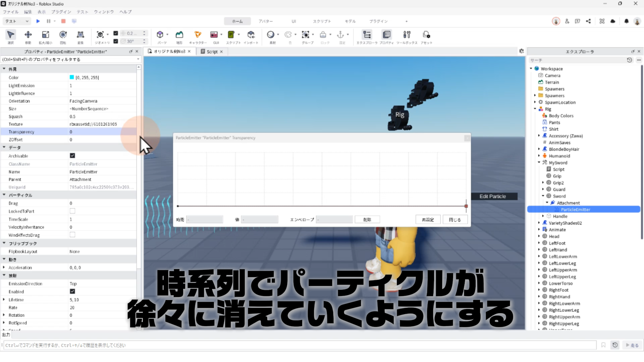Select the Move tool in toolbar
The image size is (644, 362).
(28, 35)
